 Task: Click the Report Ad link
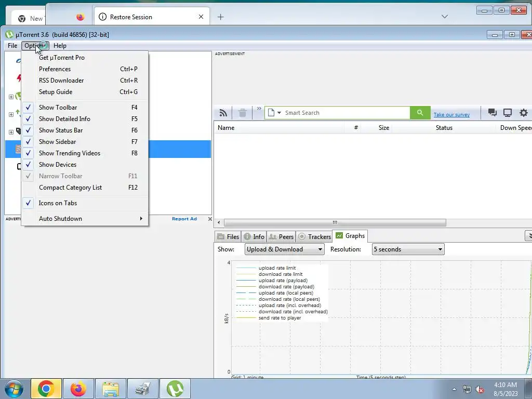(184, 219)
